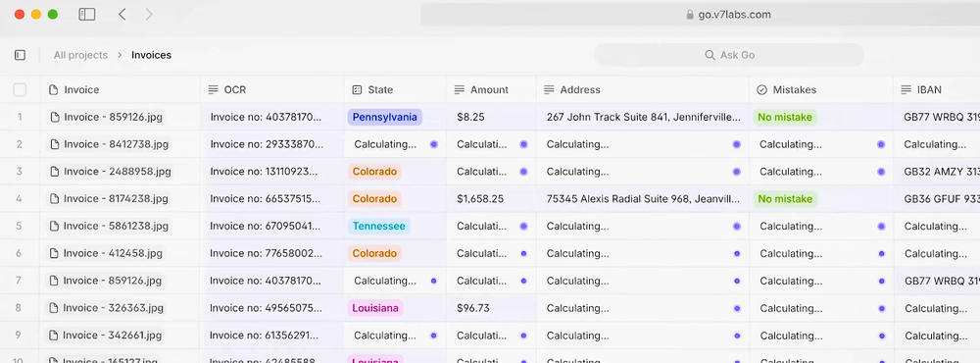The width and height of the screenshot is (980, 363).
Task: Toggle the app sidebar panel icon
Action: pos(20,55)
